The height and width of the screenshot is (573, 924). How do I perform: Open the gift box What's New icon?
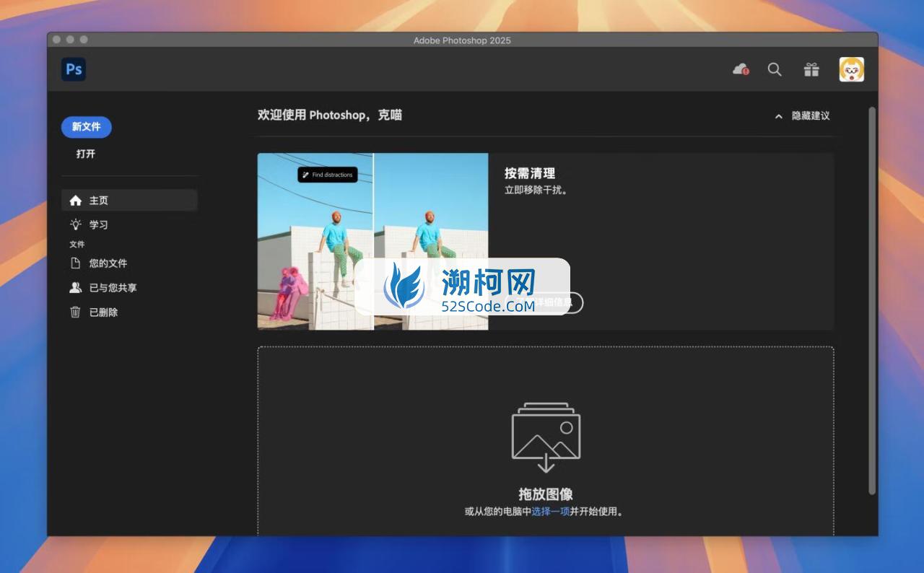coord(812,69)
